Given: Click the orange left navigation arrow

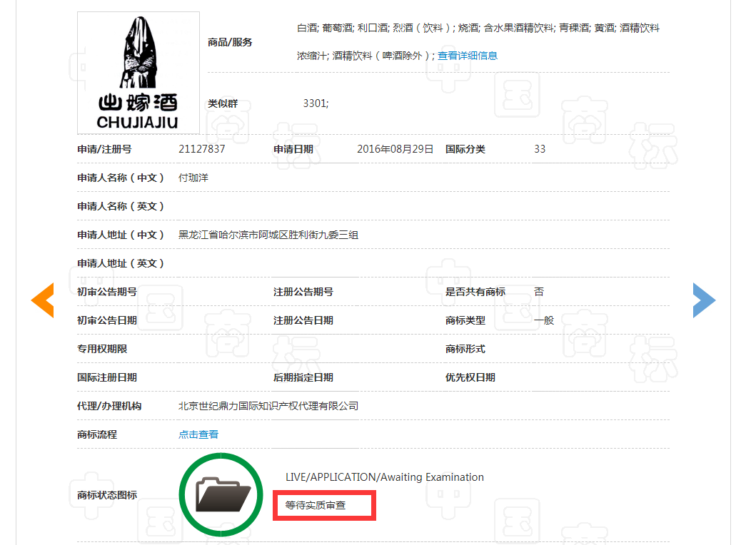Looking at the screenshot, I should tap(43, 300).
